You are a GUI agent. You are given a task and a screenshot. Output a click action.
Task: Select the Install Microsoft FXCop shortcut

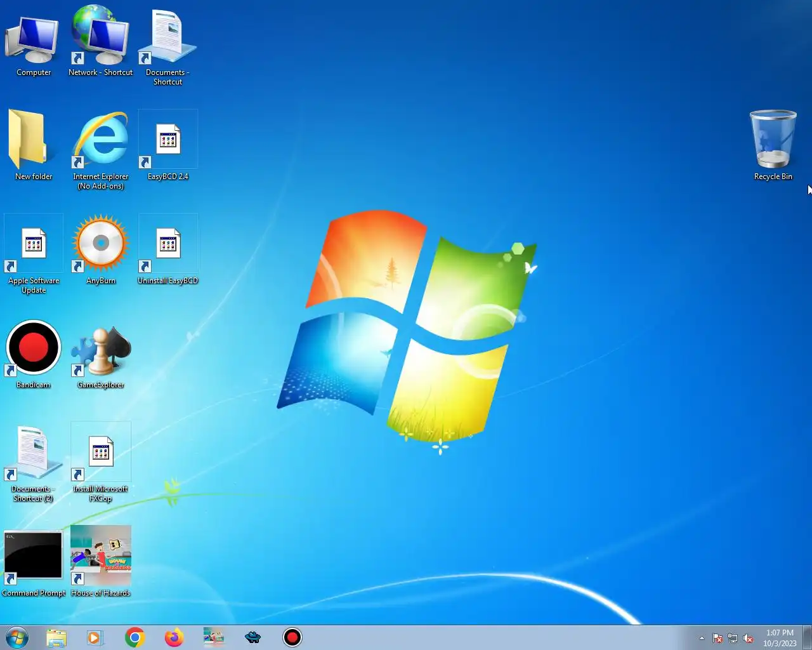click(100, 463)
